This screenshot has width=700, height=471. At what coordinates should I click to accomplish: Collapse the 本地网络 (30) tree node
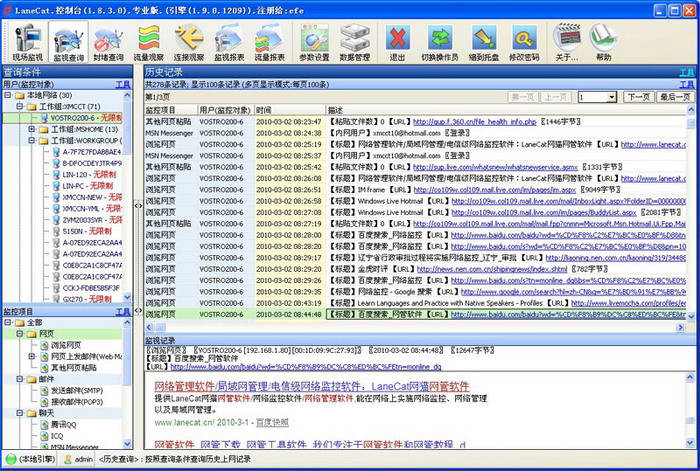click(x=8, y=95)
